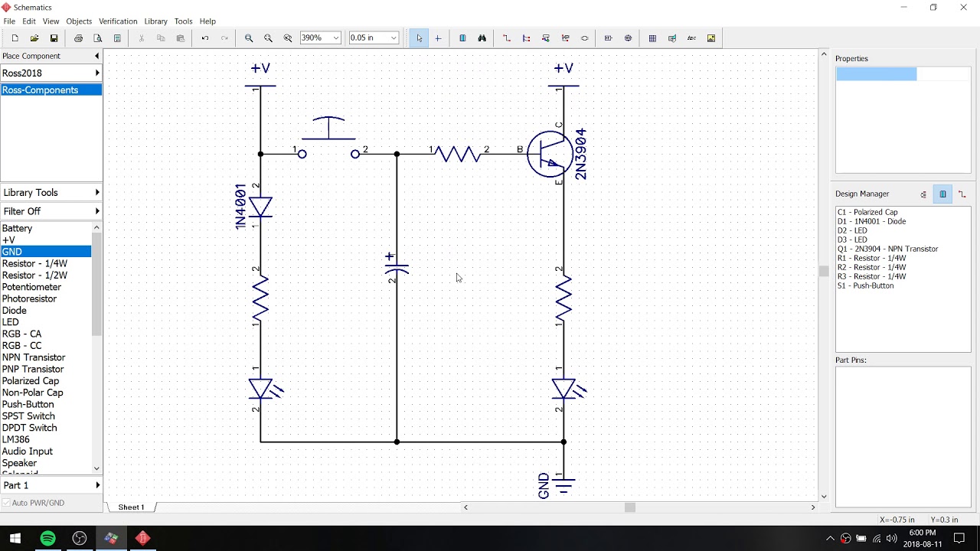Click first Design Manager view icon
This screenshot has height=551, width=980.
tap(923, 194)
